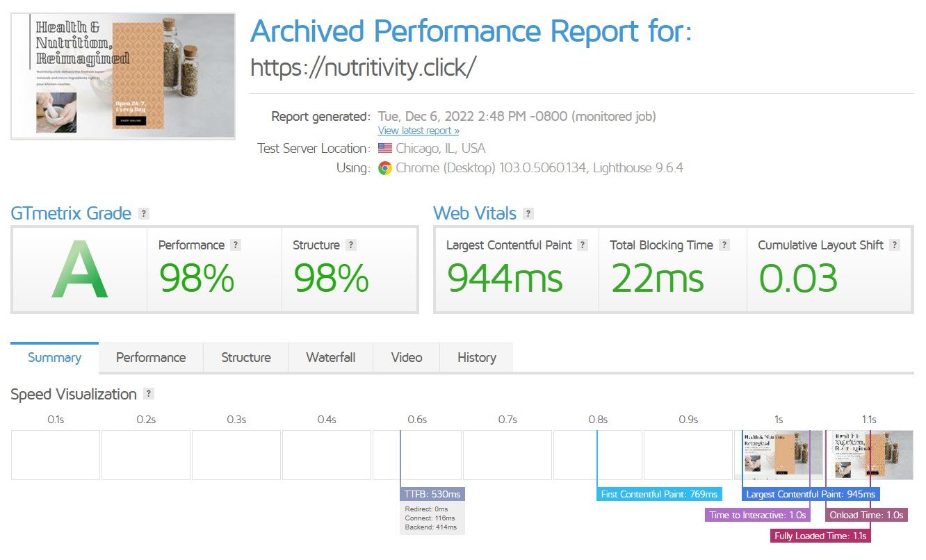Viewport: 926px width, 560px height.
Task: Open the History tab
Action: [x=477, y=358]
